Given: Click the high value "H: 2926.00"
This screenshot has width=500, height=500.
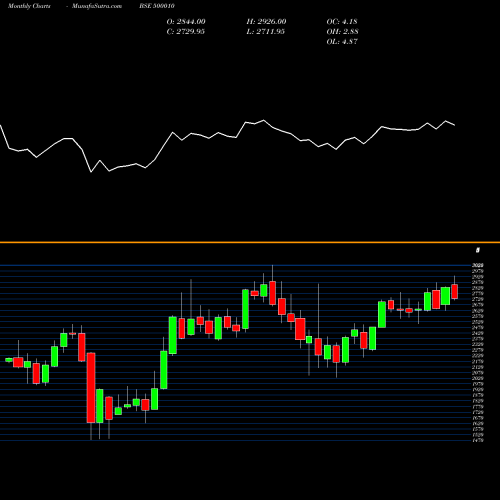Looking at the screenshot, I should 266,22.
